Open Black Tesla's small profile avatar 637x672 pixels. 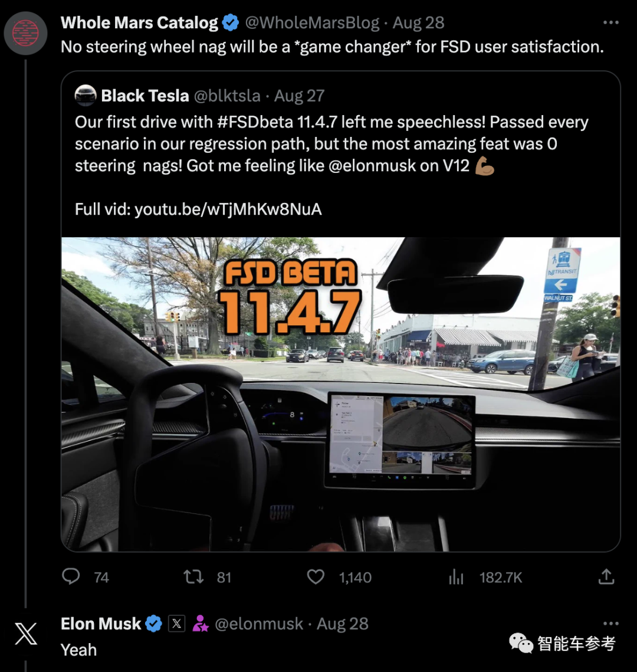coord(86,95)
